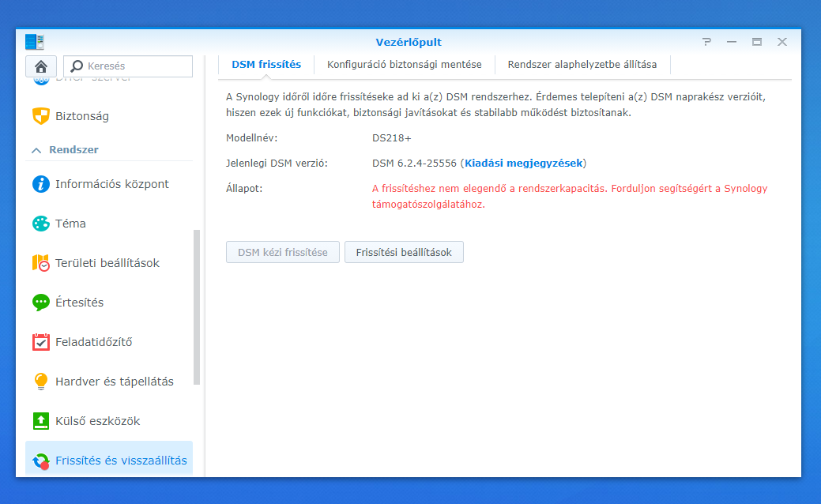
Task: Focus the Keresés search field
Action: coord(128,66)
